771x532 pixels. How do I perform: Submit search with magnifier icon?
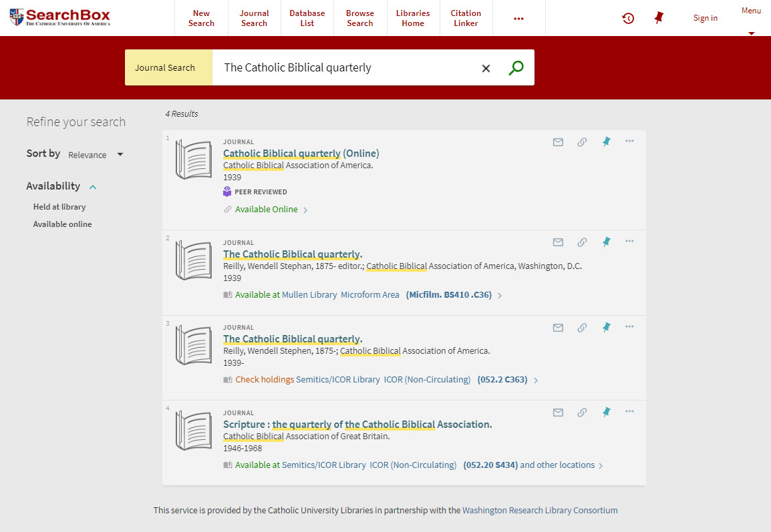point(516,68)
